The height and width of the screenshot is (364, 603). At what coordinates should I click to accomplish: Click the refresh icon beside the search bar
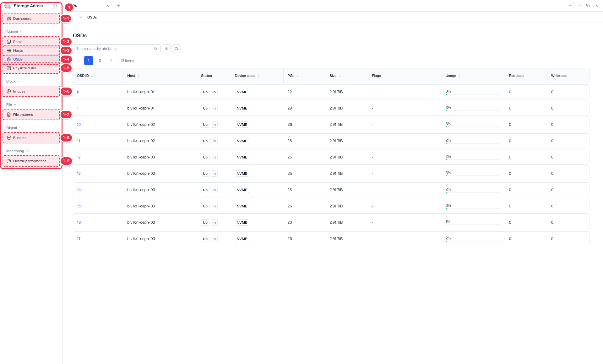click(177, 49)
